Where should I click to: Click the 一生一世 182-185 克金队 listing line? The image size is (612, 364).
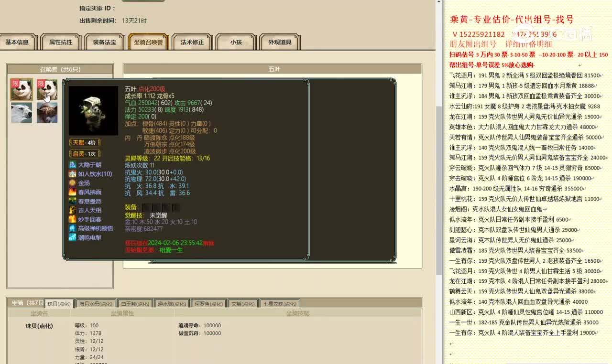(x=524, y=322)
